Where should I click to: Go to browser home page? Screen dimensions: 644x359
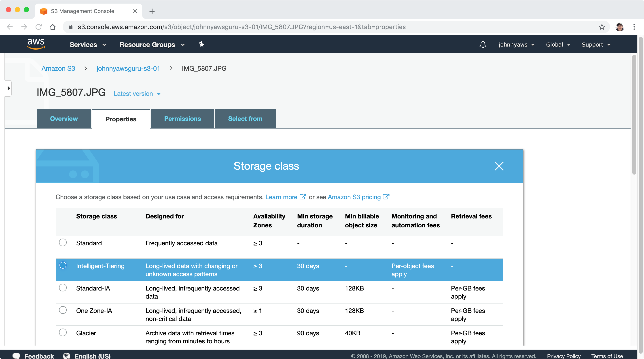pyautogui.click(x=53, y=27)
